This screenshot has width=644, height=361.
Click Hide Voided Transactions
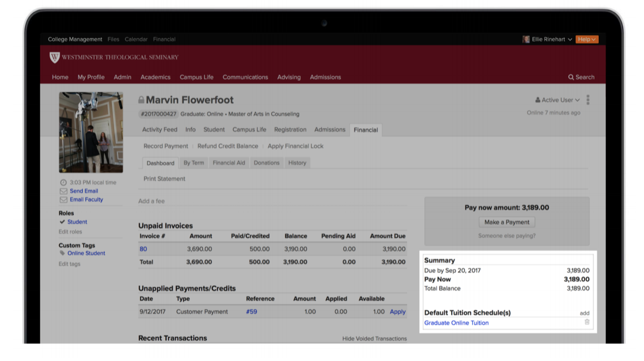374,339
